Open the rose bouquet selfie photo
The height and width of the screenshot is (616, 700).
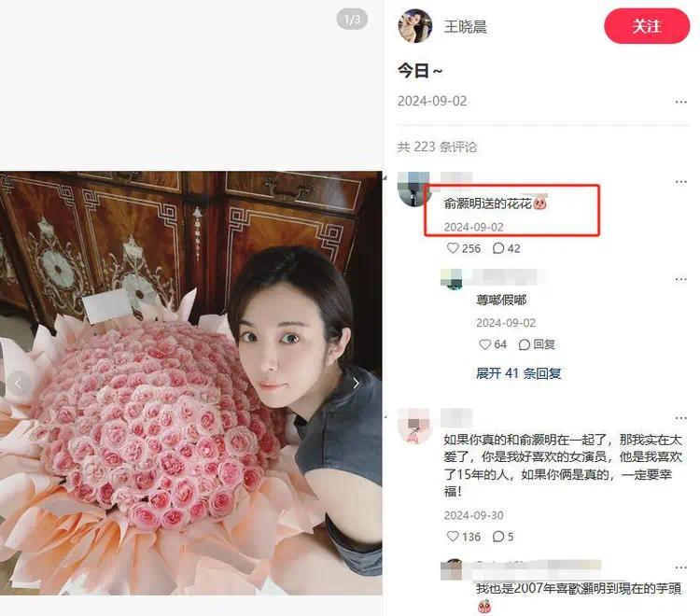[x=191, y=383]
